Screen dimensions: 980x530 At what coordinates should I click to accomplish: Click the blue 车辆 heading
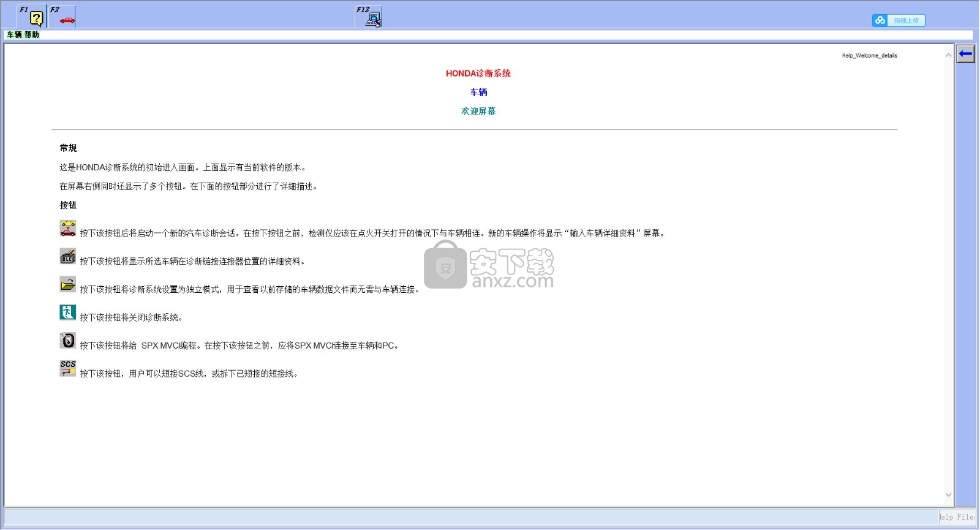pos(478,93)
